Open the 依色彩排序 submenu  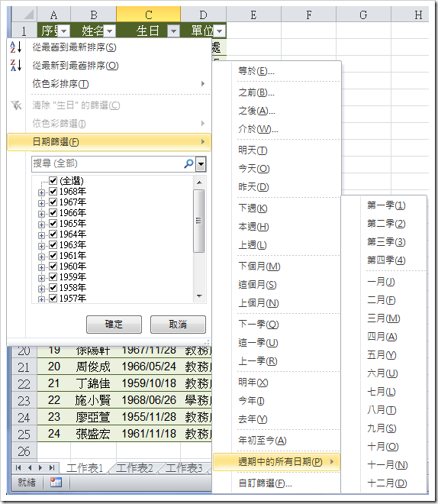(x=109, y=83)
